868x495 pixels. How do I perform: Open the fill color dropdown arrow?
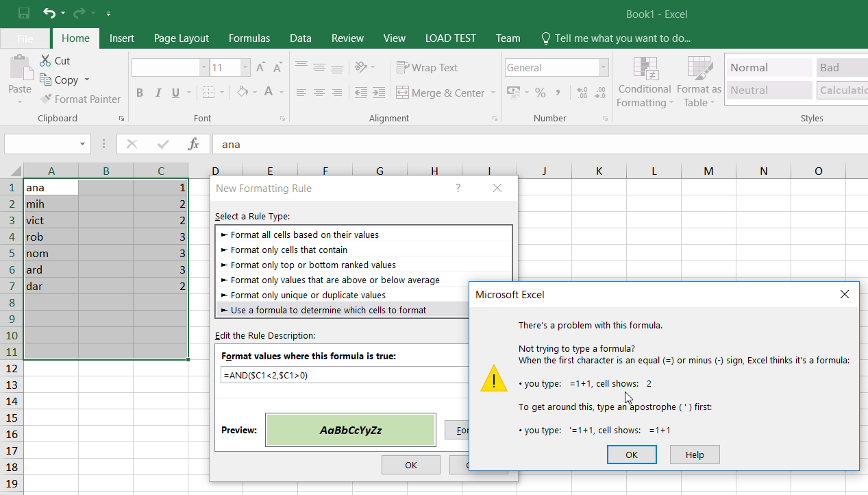[x=253, y=93]
